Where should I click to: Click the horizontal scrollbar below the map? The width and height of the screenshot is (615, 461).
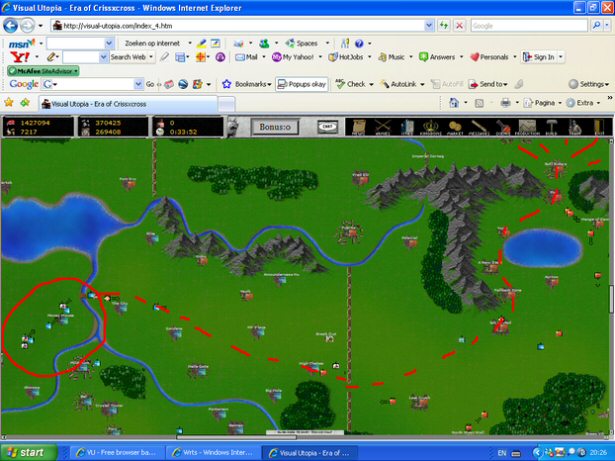[x=306, y=437]
